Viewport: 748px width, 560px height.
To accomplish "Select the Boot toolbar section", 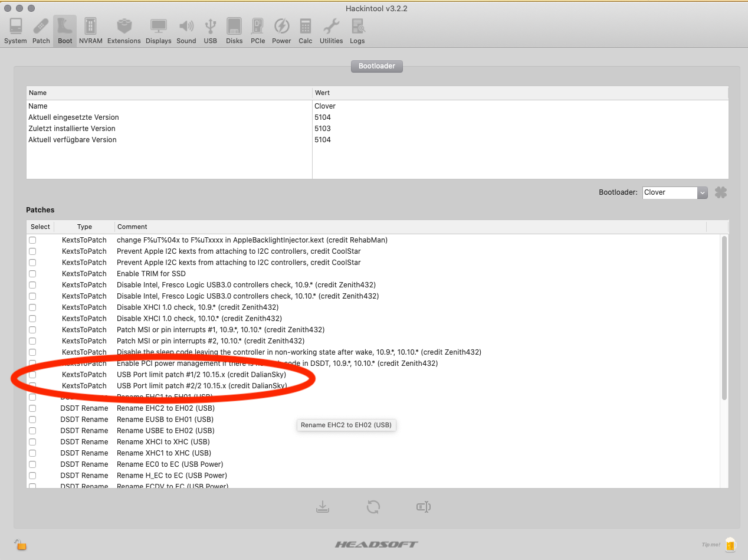I will [x=65, y=31].
